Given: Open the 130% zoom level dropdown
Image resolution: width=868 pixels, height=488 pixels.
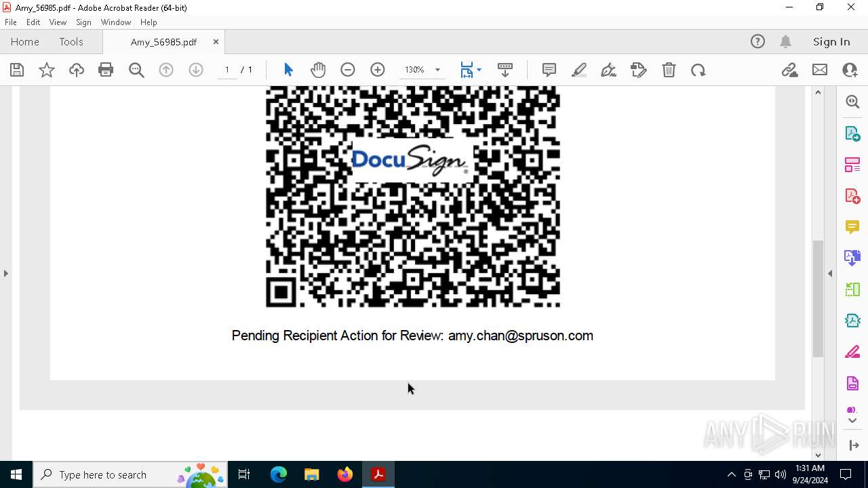Looking at the screenshot, I should [437, 70].
